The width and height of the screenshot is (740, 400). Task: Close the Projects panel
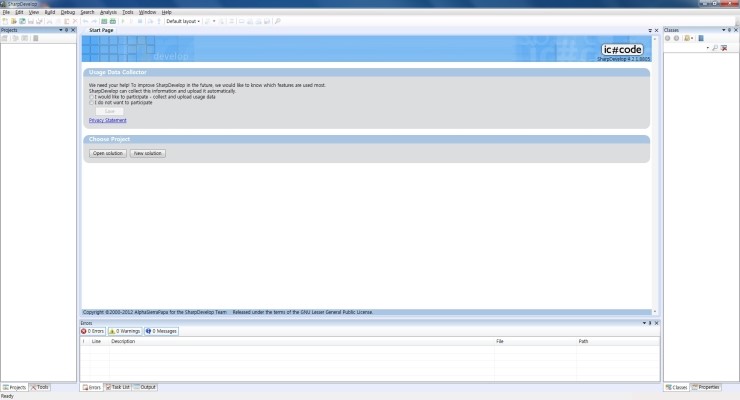pyautogui.click(x=73, y=30)
